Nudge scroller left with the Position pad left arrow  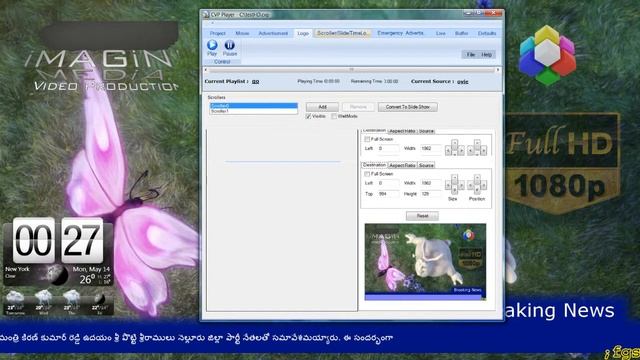(471, 185)
